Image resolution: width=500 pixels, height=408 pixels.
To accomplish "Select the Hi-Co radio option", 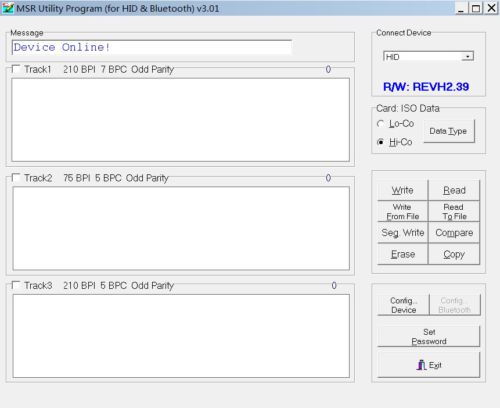I will (380, 142).
